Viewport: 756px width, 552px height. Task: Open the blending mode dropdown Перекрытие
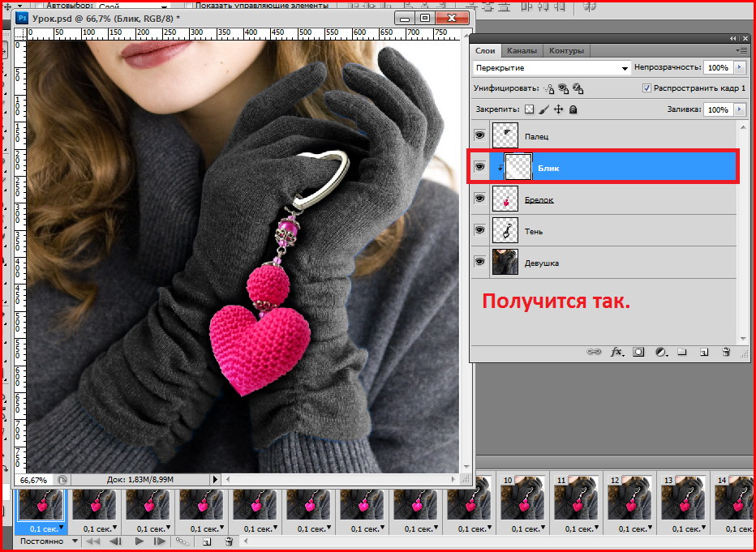tap(552, 68)
